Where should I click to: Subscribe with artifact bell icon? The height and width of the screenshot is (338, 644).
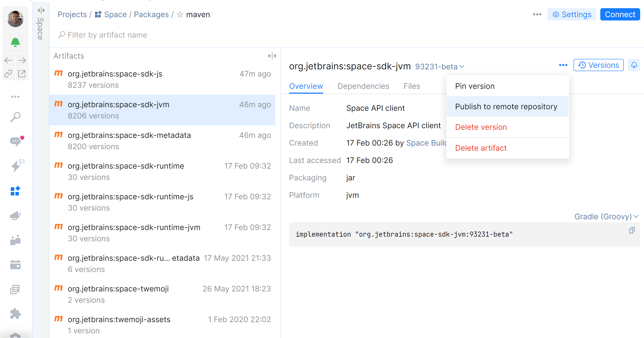click(x=634, y=65)
